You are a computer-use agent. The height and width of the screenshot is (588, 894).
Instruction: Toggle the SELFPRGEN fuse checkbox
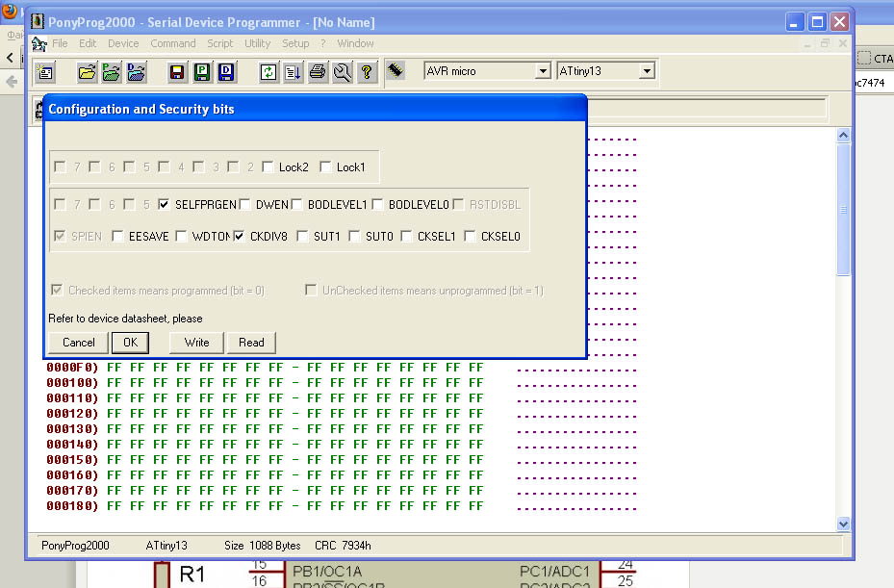165,205
